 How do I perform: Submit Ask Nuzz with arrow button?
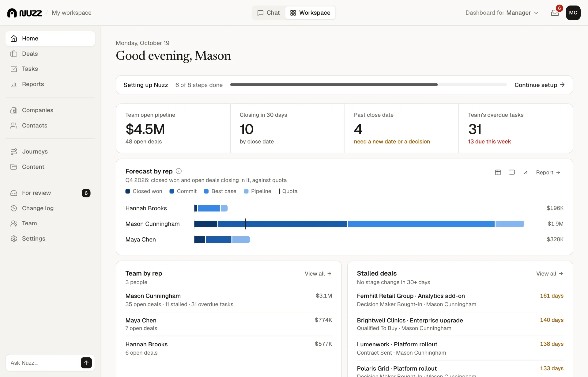coord(86,363)
